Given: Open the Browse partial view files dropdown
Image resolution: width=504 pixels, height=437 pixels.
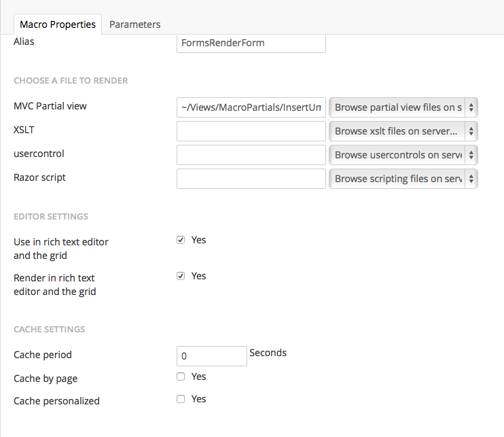Looking at the screenshot, I should click(403, 107).
